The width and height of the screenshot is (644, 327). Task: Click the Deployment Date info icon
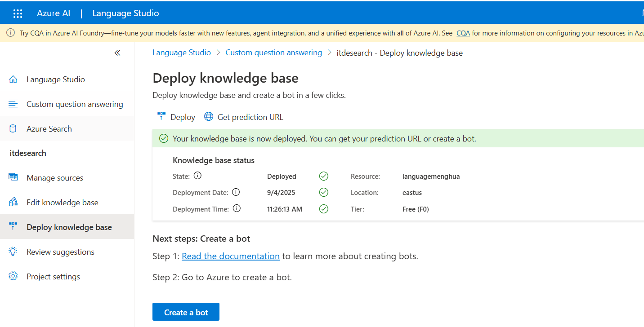click(x=236, y=192)
